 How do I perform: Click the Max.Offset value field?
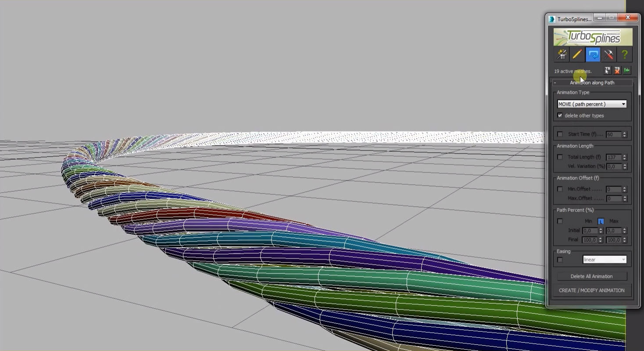click(x=614, y=198)
